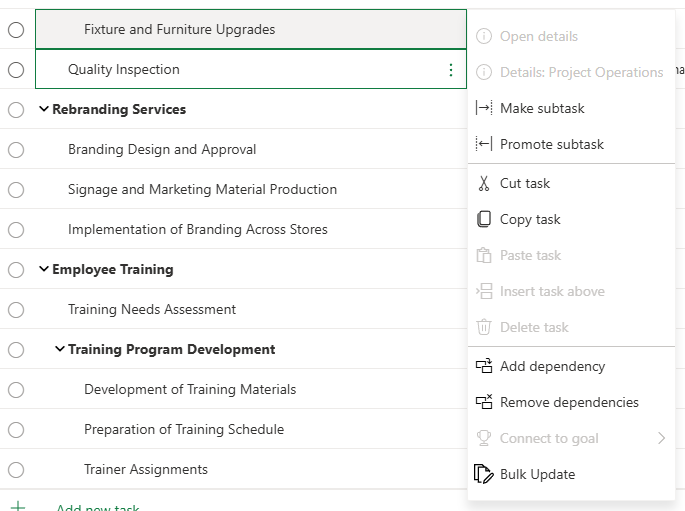Click the Add new task link
This screenshot has height=511, width=685.
coord(98,508)
